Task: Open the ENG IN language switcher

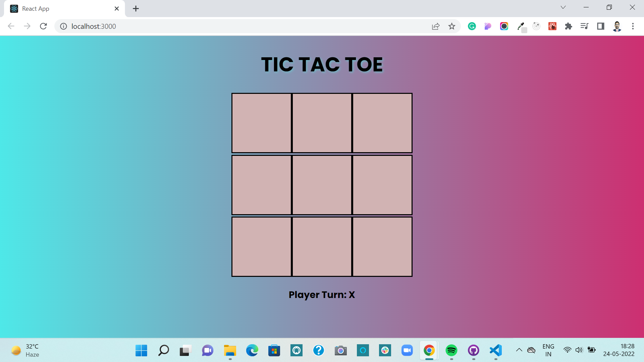Action: click(548, 350)
